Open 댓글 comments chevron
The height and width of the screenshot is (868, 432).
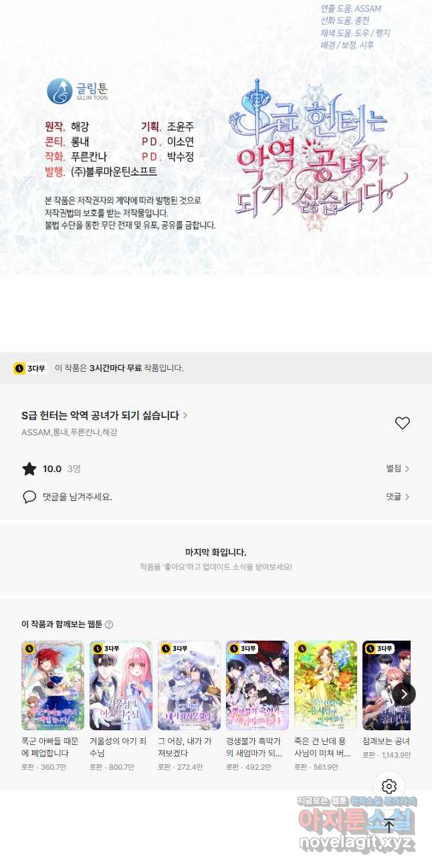(398, 497)
